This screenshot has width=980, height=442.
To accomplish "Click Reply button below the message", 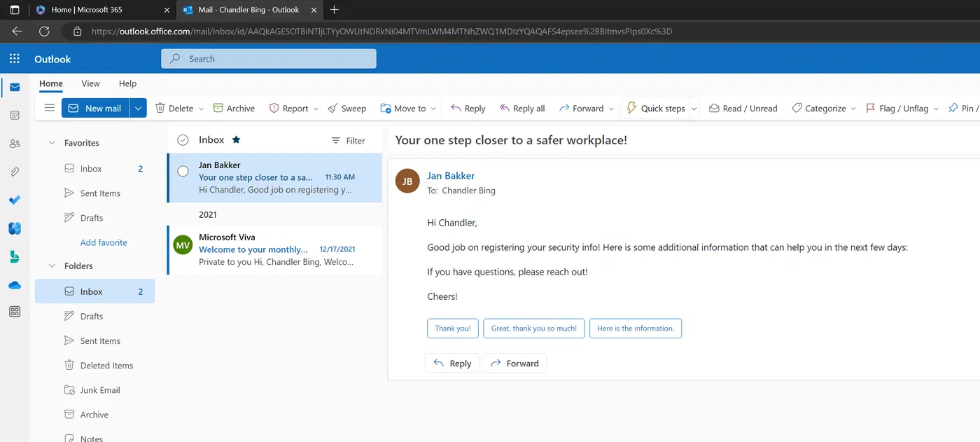I will [452, 363].
